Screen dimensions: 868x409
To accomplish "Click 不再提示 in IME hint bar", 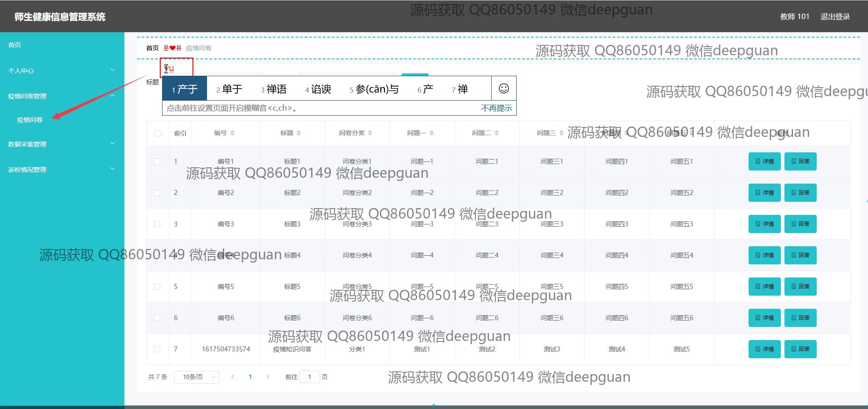I will [x=497, y=108].
